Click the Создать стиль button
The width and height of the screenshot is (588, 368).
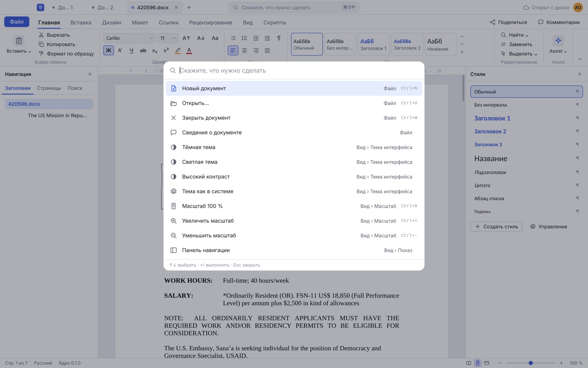click(x=496, y=227)
